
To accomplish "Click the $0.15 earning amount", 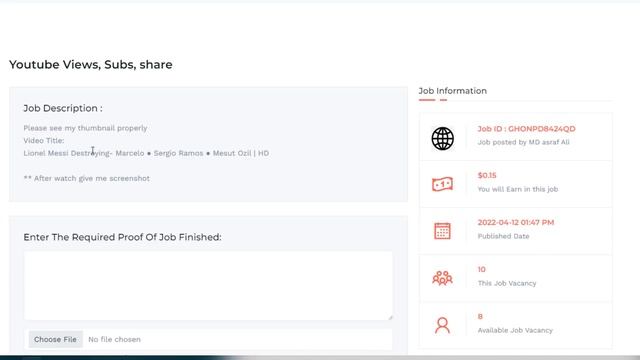I will 487,175.
